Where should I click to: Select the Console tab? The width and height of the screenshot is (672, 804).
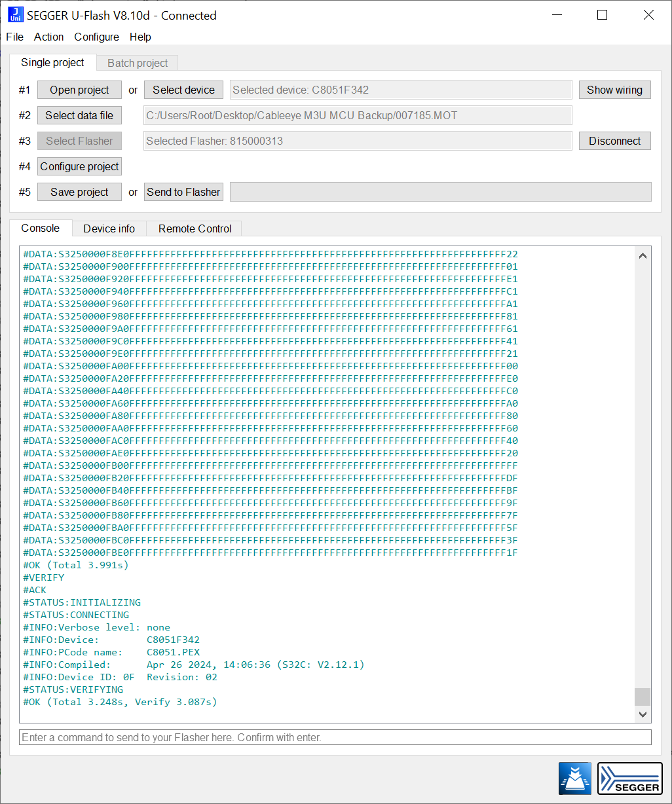[41, 228]
